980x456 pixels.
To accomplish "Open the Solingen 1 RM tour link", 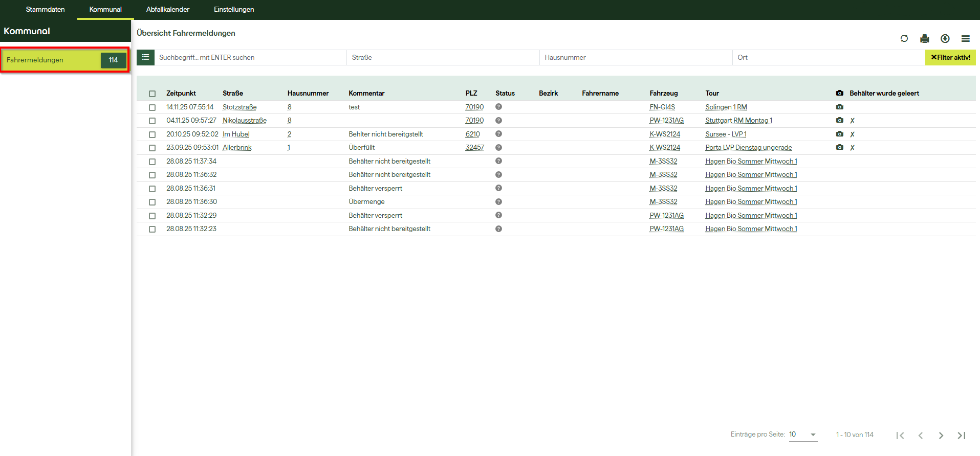I will click(x=726, y=107).
